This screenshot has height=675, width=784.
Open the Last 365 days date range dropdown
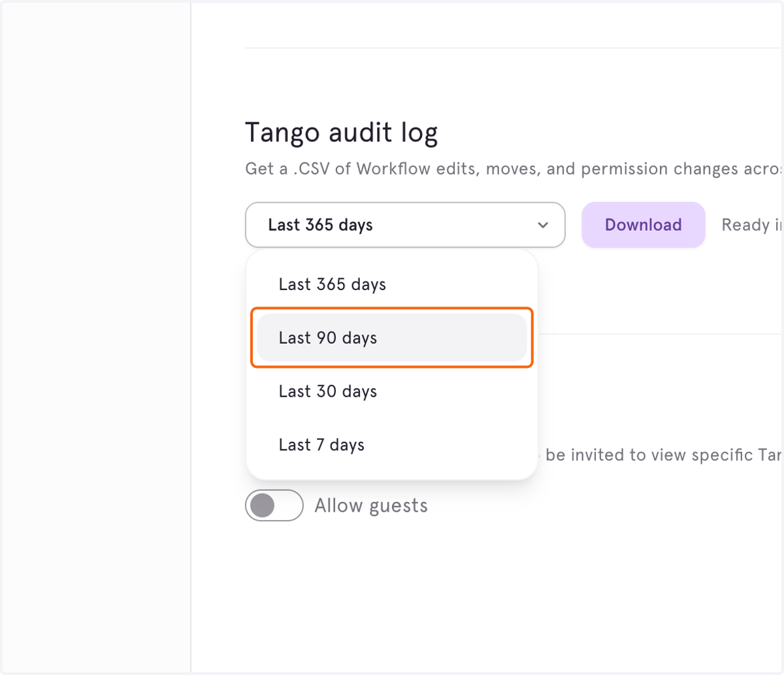pyautogui.click(x=405, y=225)
